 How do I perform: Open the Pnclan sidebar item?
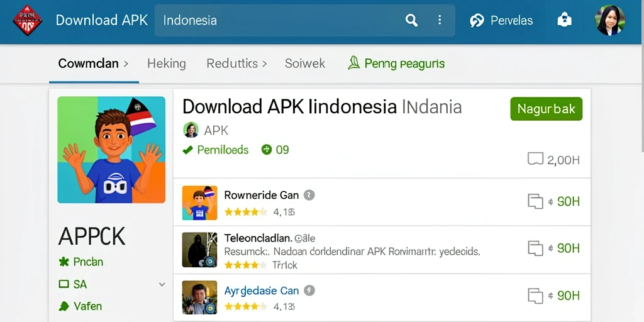(88, 262)
